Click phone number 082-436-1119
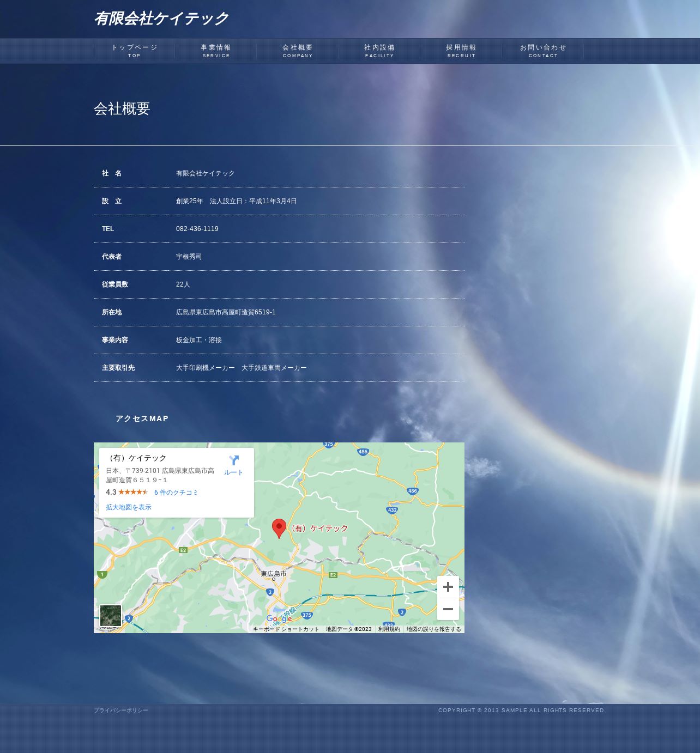The width and height of the screenshot is (700, 753). coord(197,229)
